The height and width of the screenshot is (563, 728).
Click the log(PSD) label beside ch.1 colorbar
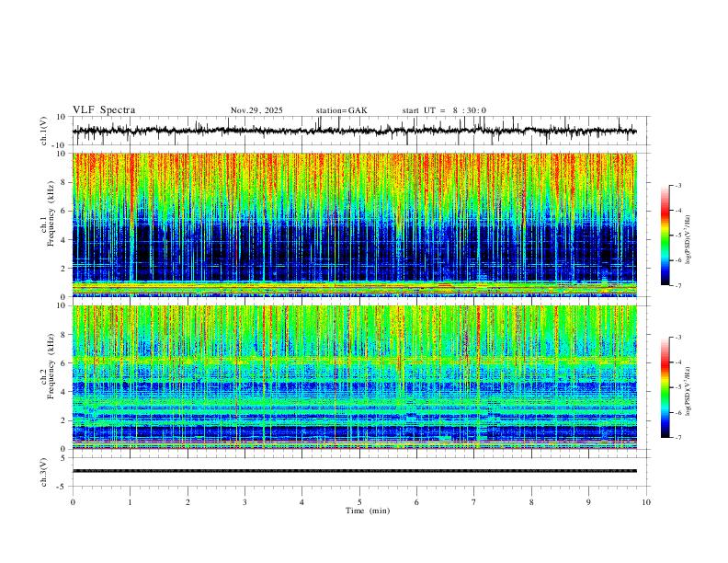tap(688, 240)
